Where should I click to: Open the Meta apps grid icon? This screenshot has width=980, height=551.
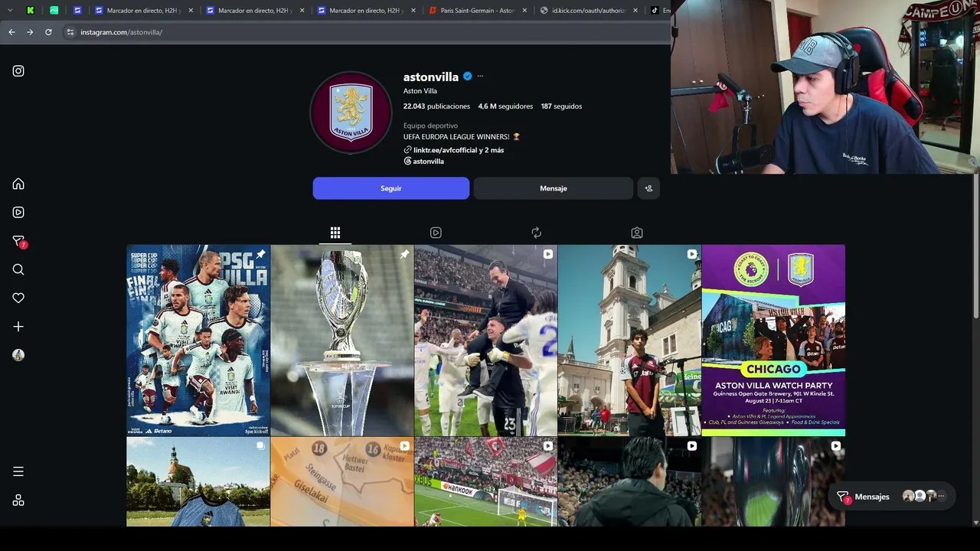click(x=18, y=500)
